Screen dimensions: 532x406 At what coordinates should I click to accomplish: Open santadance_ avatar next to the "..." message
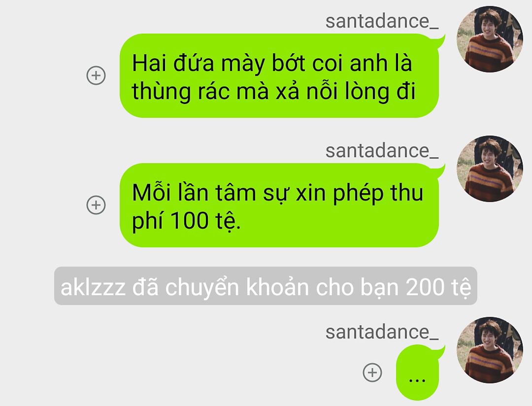(490, 350)
